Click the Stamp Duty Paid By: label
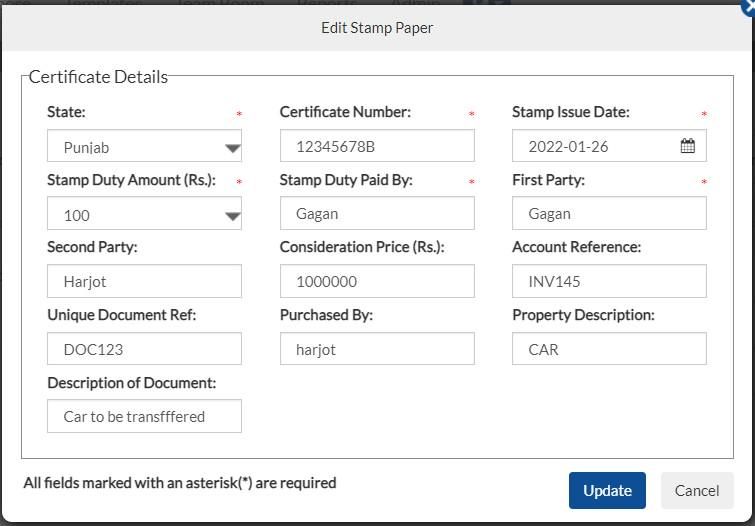The image size is (755, 526). click(346, 180)
